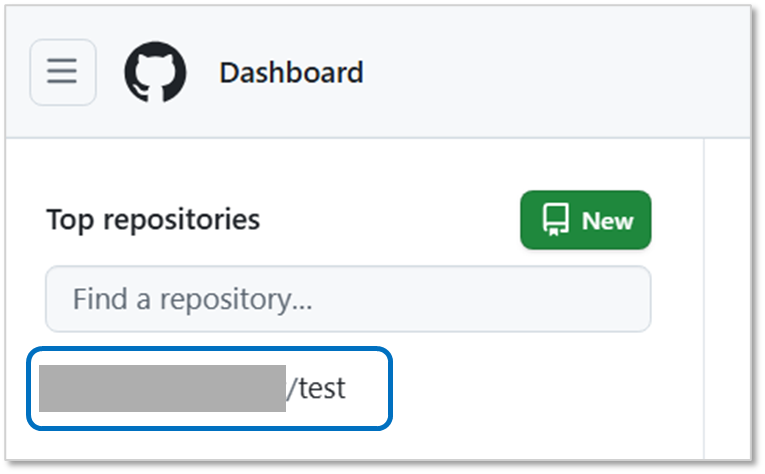765x474 pixels.
Task: Click the repository book icon in New button
Action: tap(555, 220)
